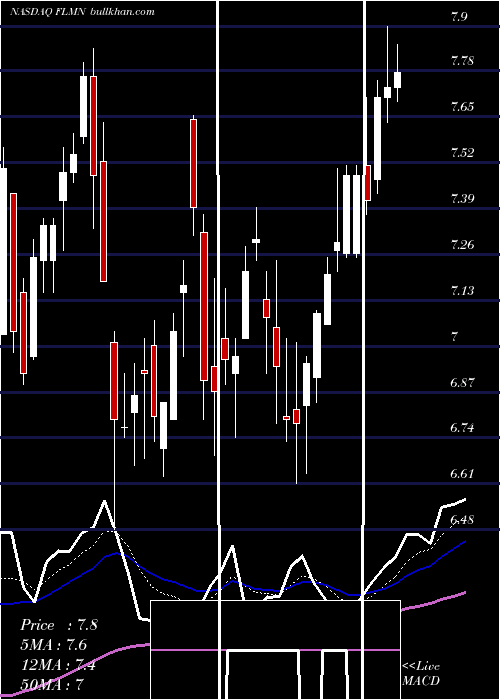Click the 7.39 price axis label
Image resolution: width=500 pixels, height=700 pixels.
point(462,199)
